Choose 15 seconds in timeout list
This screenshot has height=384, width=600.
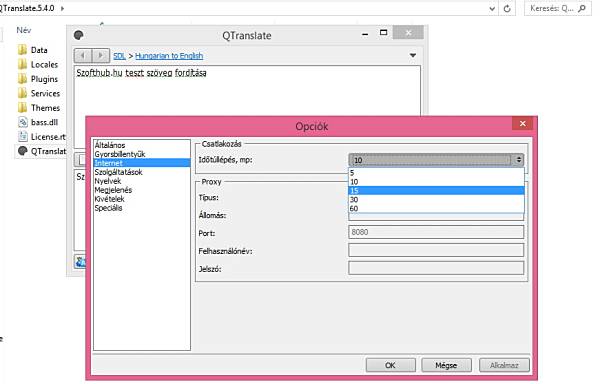[x=436, y=190]
